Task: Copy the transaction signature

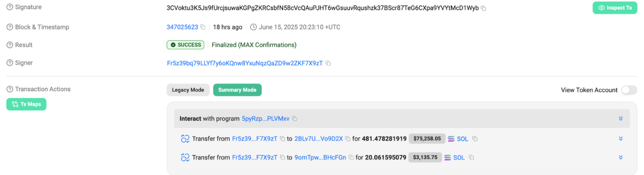Action: click(x=483, y=8)
